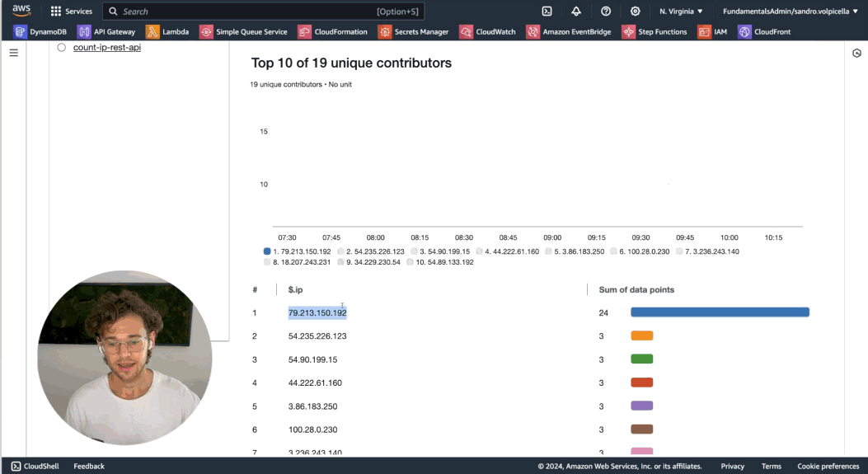Open the IAM shortcut in favorites bar
This screenshot has height=474, width=868.
pos(712,31)
